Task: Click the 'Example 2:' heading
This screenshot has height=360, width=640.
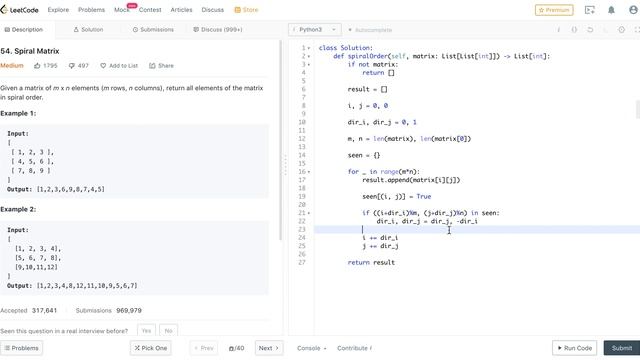Action: pos(18,209)
